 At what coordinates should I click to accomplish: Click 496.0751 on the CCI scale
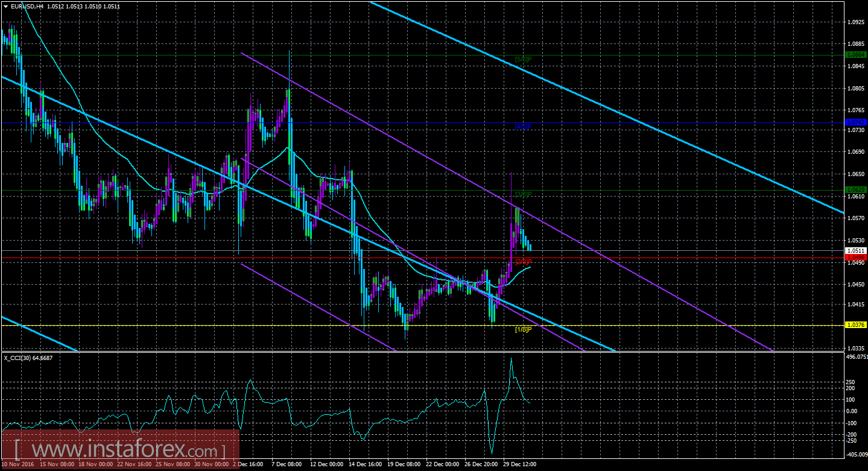[x=857, y=356]
